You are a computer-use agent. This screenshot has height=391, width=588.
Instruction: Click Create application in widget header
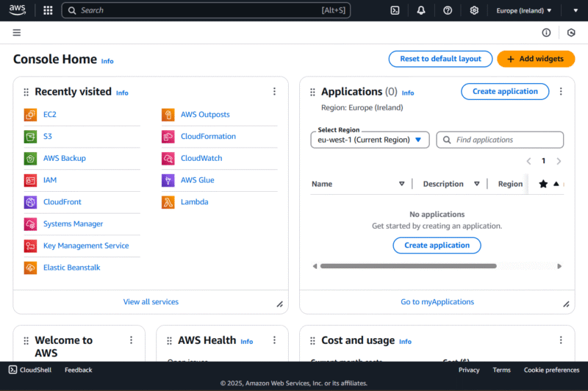pos(505,91)
